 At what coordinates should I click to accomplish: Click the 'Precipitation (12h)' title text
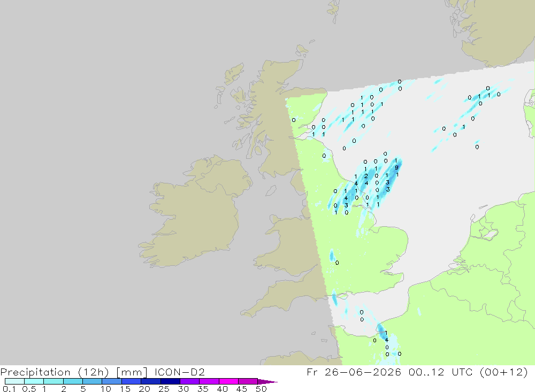(55, 372)
